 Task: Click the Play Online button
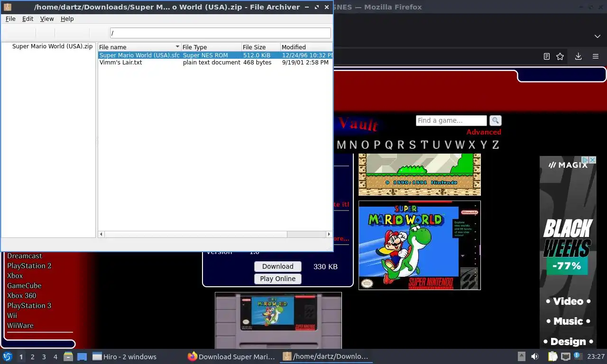(x=278, y=279)
